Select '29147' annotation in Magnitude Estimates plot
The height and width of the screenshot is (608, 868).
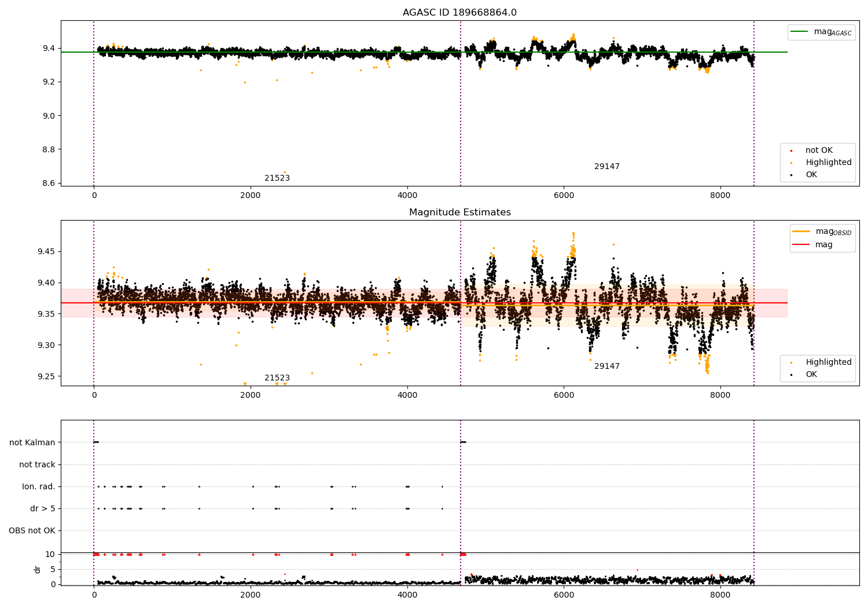[607, 367]
